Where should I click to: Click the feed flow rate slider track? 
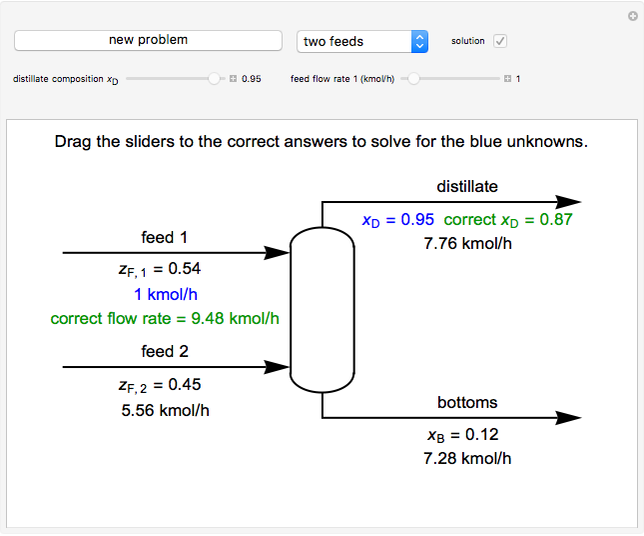tap(460, 78)
